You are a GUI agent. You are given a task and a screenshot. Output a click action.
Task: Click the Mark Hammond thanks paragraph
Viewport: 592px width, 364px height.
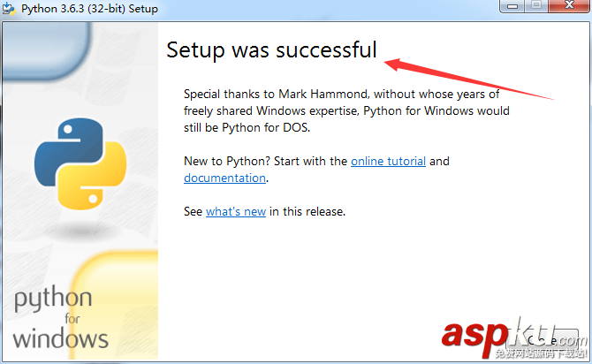click(x=346, y=110)
